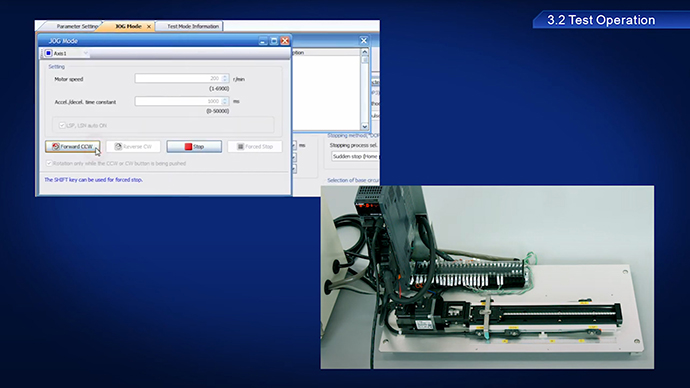Viewport: 690px width, 388px height.
Task: Maximize the JOG Mode window
Action: coord(274,41)
